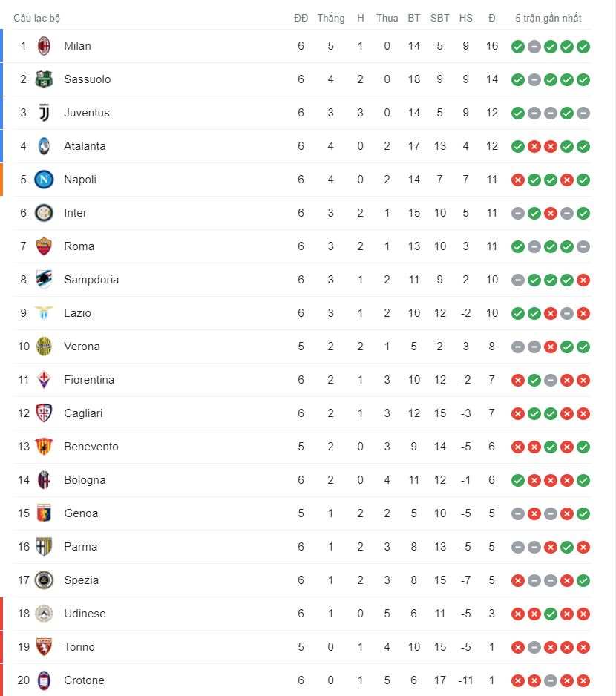Viewport: 616px width, 696px height.
Task: Click the Fiorentina club crest
Action: [45, 380]
